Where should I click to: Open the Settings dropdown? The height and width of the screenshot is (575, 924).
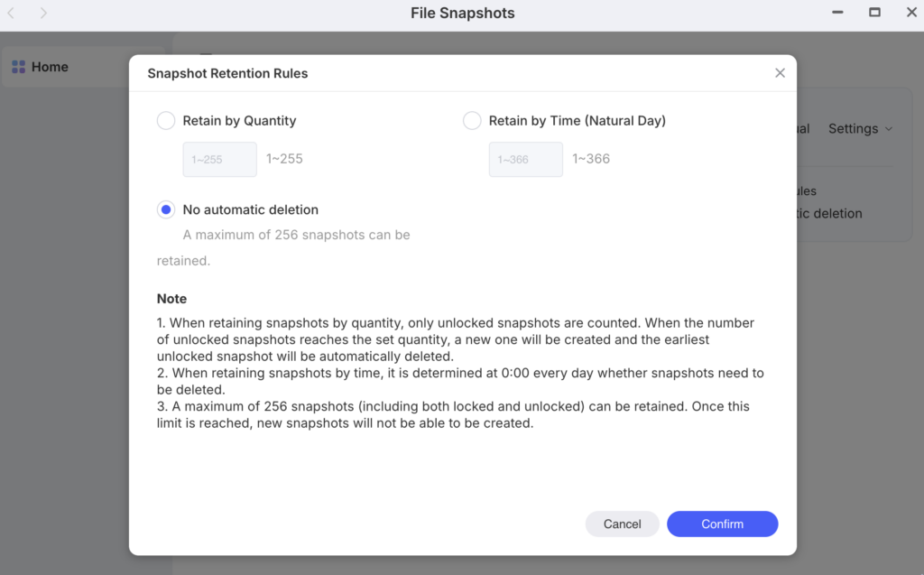click(x=853, y=129)
